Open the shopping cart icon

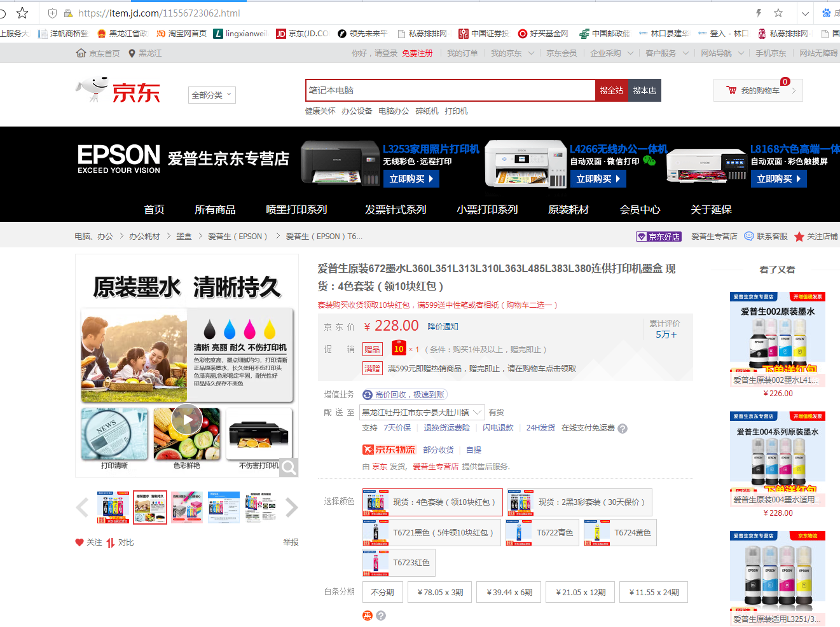coord(731,90)
